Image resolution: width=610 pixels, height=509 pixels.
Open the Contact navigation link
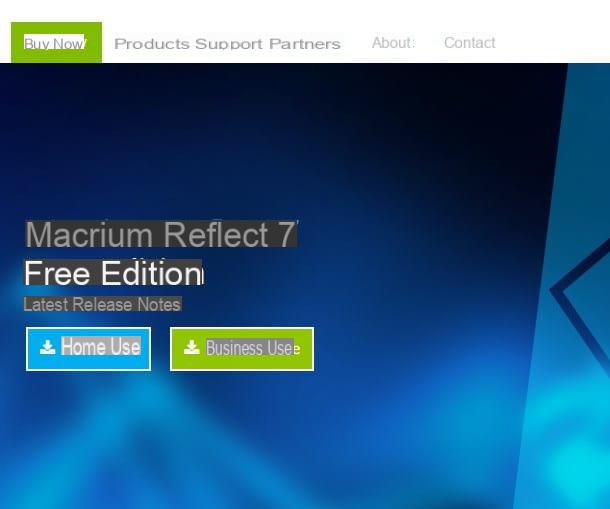point(470,43)
